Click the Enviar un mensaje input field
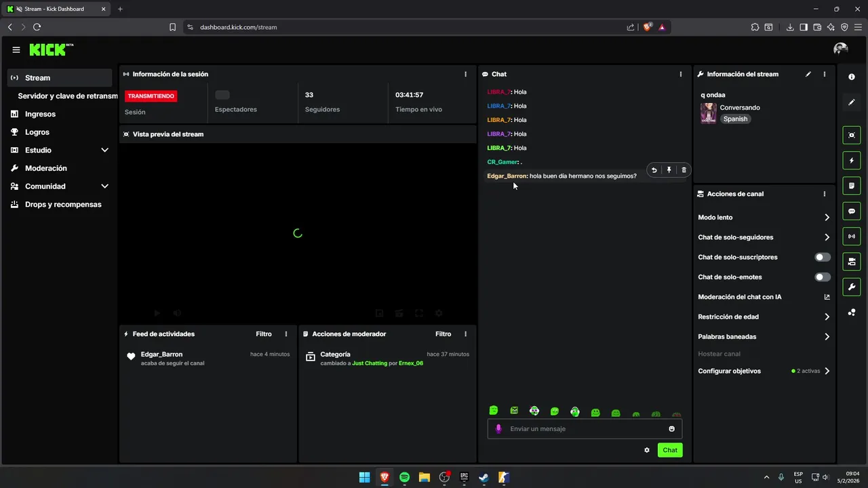 coord(585,429)
